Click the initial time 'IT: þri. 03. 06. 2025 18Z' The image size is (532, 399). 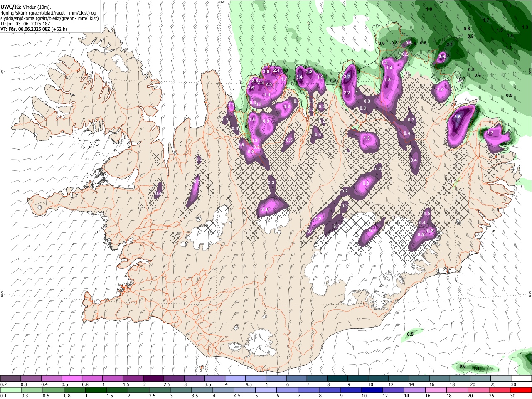point(25,24)
